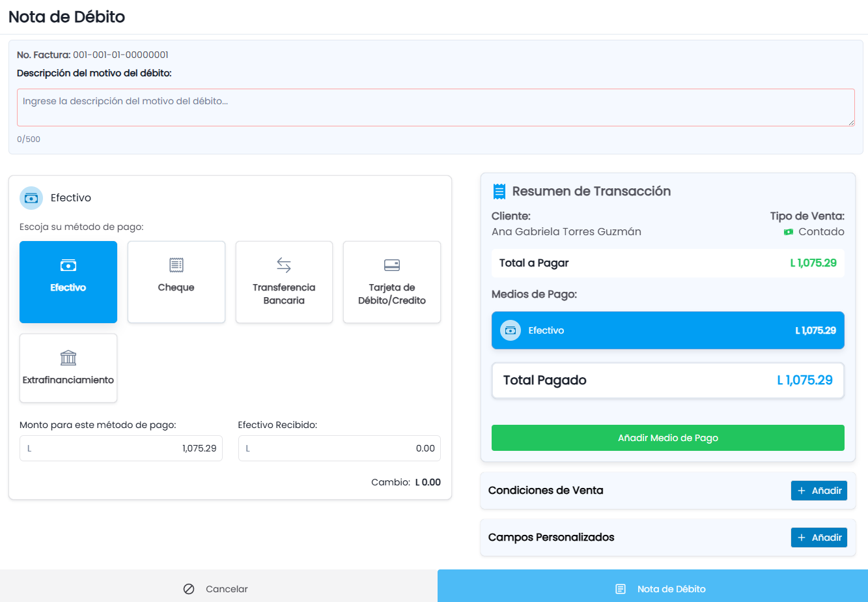Click the Nota de Débito page title

66,17
